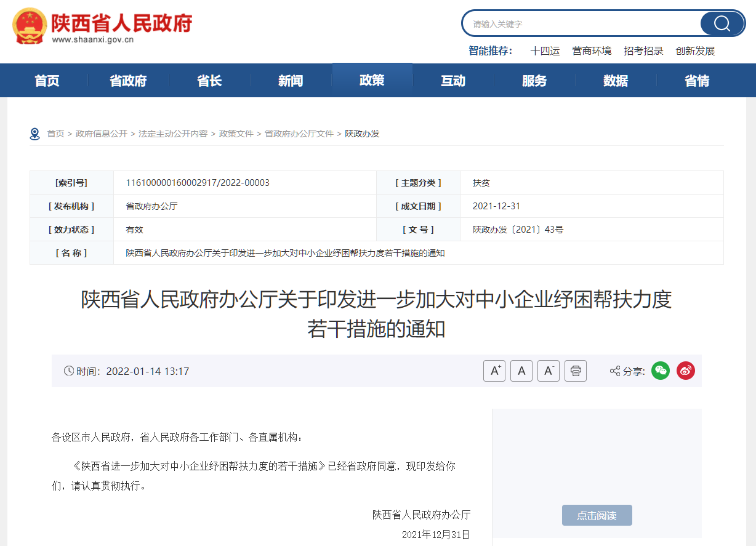This screenshot has height=546, width=756.
Task: Click 政策文件 in the breadcrumb trail
Action: (236, 133)
